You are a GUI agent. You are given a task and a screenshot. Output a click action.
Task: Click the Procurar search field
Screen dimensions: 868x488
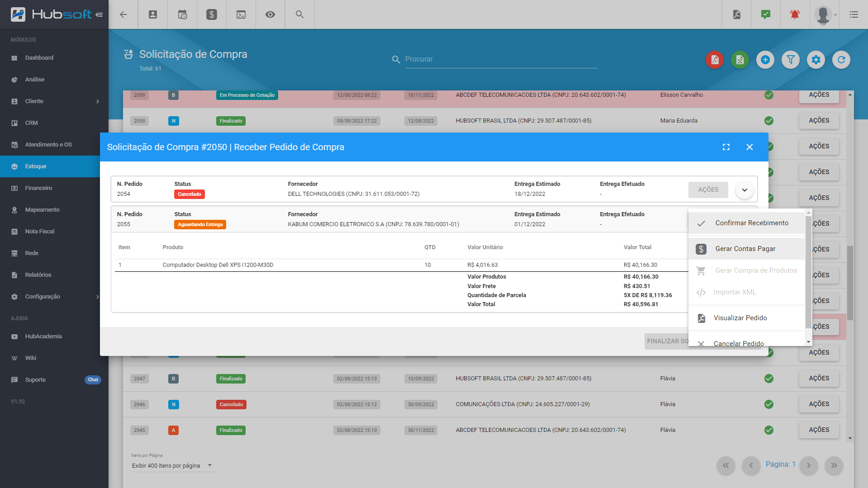[501, 59]
